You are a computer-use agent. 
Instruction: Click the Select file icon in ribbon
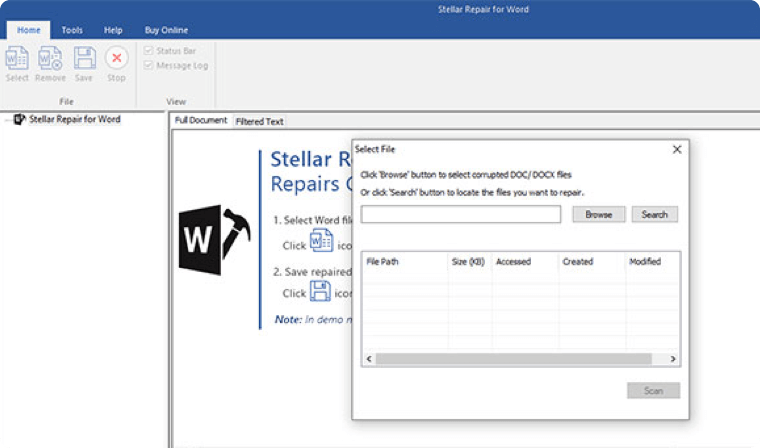tap(17, 60)
